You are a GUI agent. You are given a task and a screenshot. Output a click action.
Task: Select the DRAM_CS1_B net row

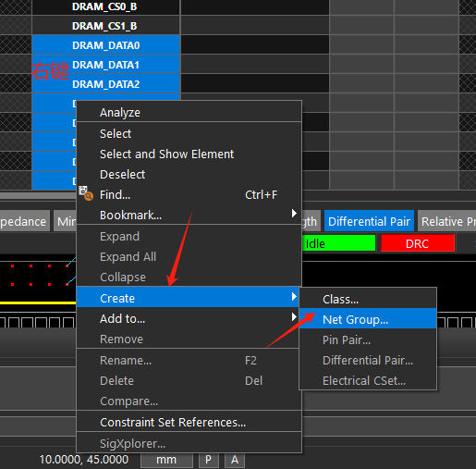(x=105, y=26)
